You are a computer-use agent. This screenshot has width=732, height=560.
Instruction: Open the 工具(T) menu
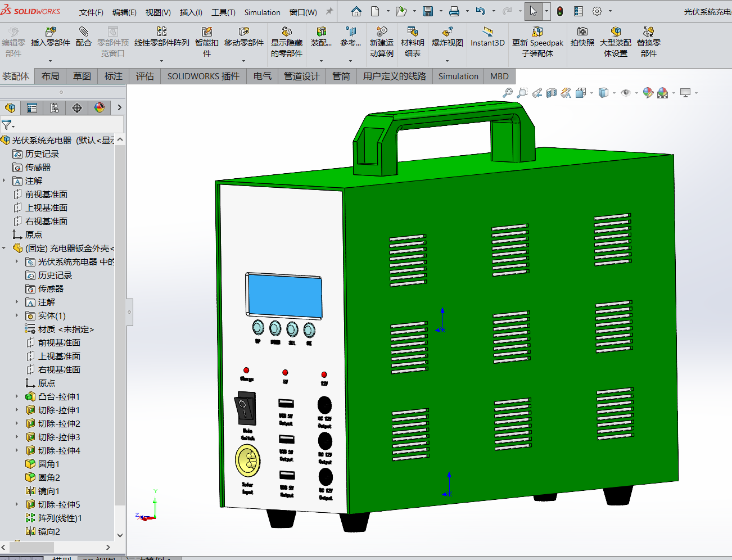(x=223, y=12)
